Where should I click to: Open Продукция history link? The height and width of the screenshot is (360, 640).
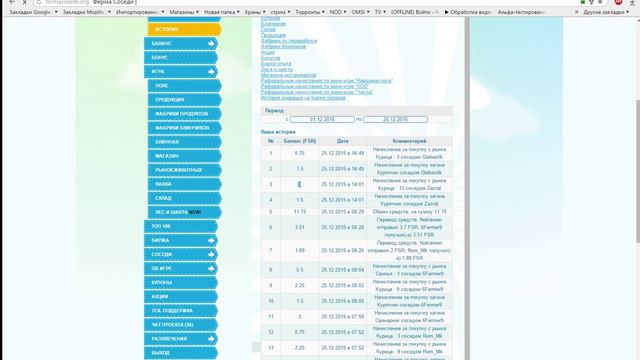tap(273, 35)
